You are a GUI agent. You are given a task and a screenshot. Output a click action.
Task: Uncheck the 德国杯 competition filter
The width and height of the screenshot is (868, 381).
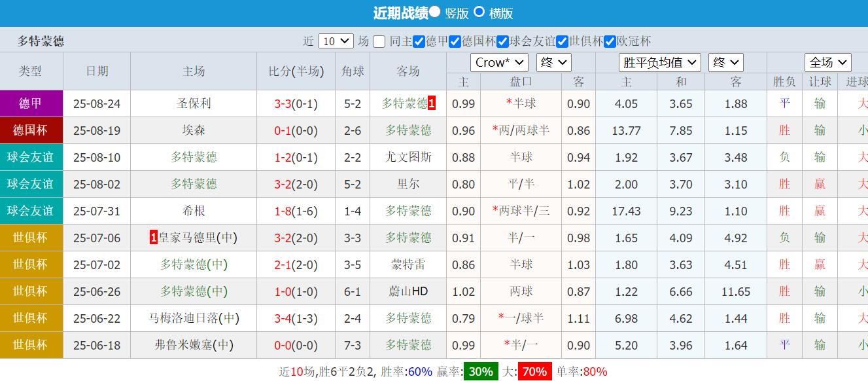point(454,41)
